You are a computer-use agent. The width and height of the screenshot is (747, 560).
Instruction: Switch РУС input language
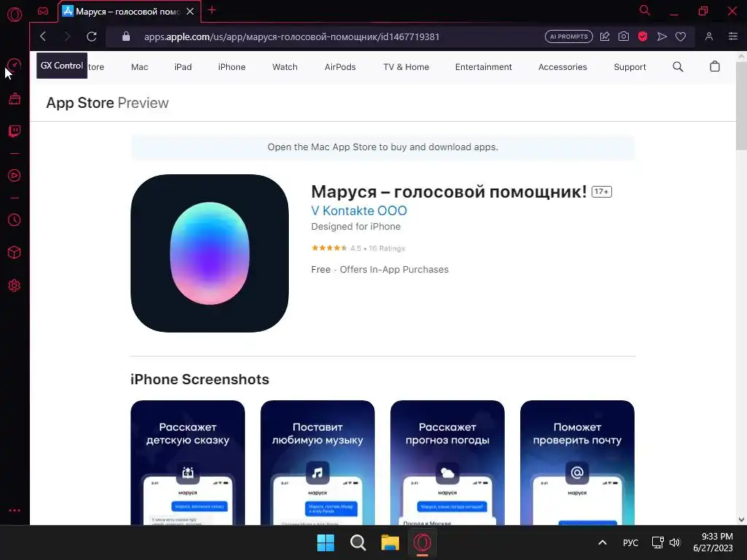tap(630, 542)
